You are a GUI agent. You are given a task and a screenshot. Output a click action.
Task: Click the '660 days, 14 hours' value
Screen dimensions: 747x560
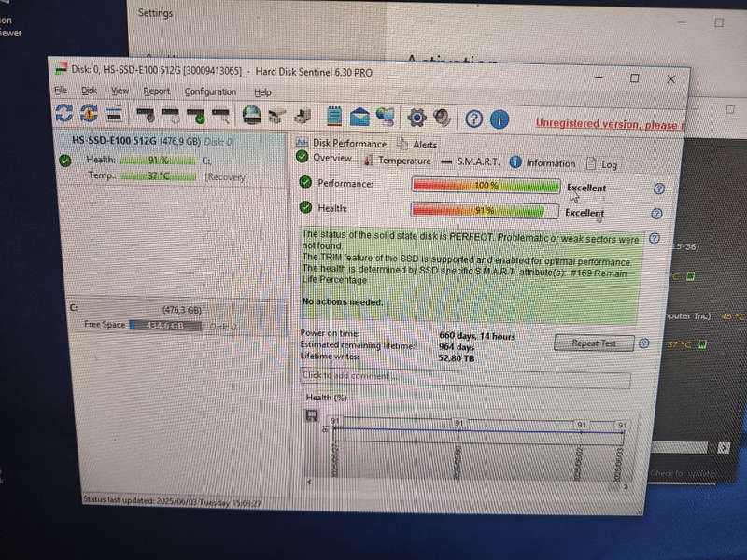pyautogui.click(x=477, y=336)
